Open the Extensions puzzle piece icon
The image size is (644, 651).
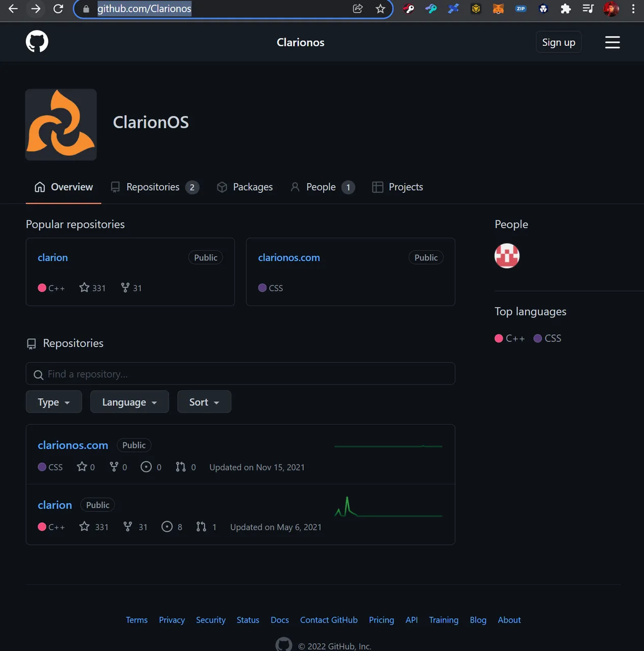566,9
